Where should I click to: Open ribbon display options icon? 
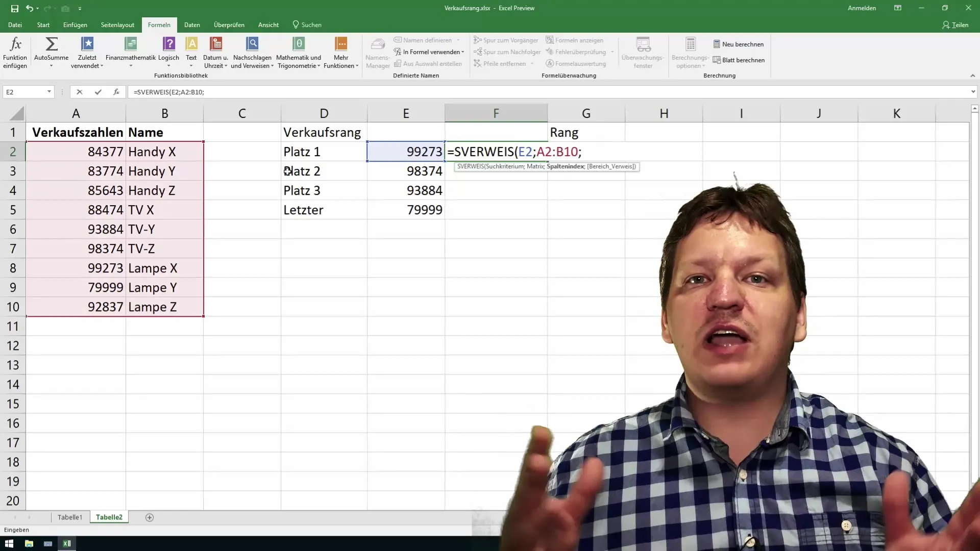point(898,8)
